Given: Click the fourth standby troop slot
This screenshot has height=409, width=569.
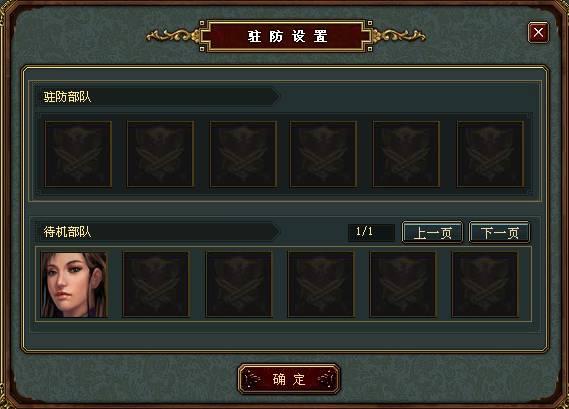Looking at the screenshot, I should point(321,285).
